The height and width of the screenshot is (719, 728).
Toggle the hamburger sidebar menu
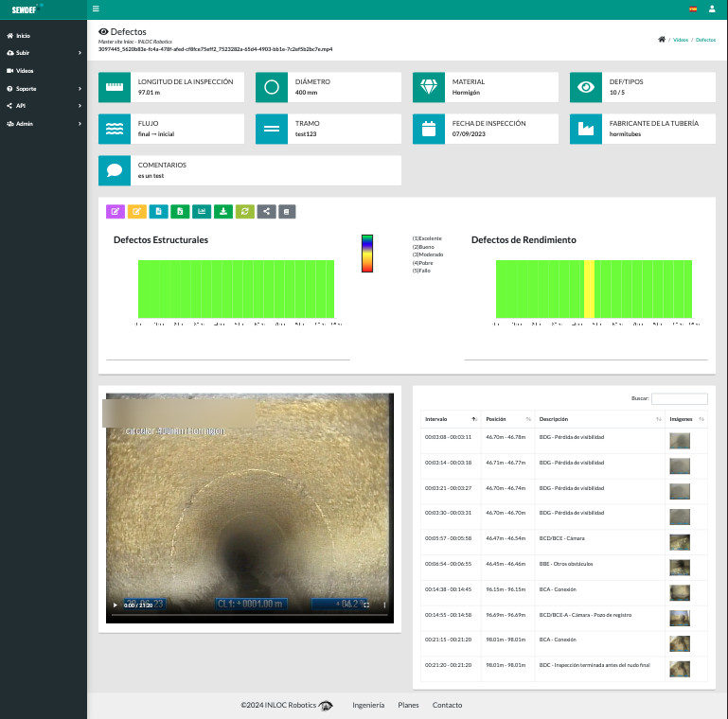pyautogui.click(x=96, y=9)
